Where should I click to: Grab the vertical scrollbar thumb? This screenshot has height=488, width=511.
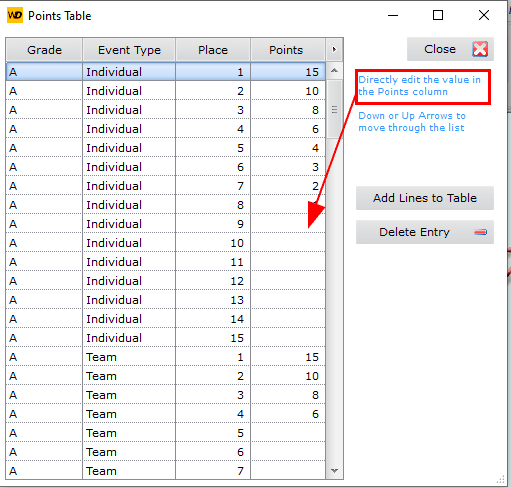click(x=334, y=109)
